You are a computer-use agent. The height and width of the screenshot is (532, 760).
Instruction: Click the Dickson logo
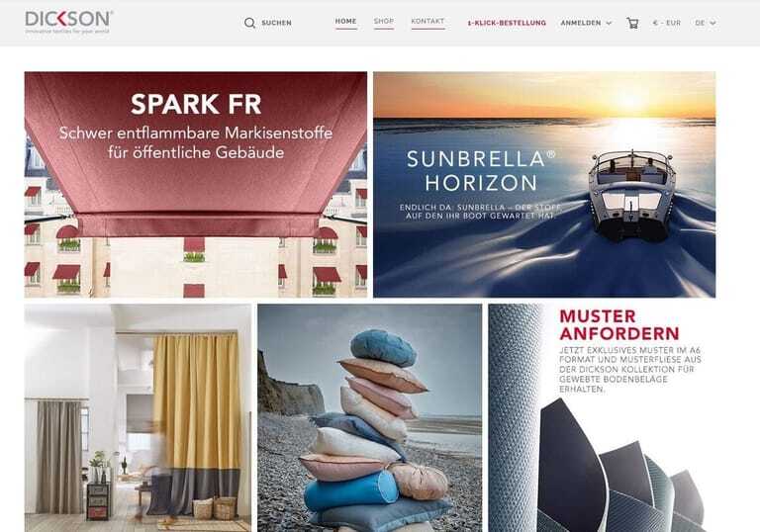[69, 22]
